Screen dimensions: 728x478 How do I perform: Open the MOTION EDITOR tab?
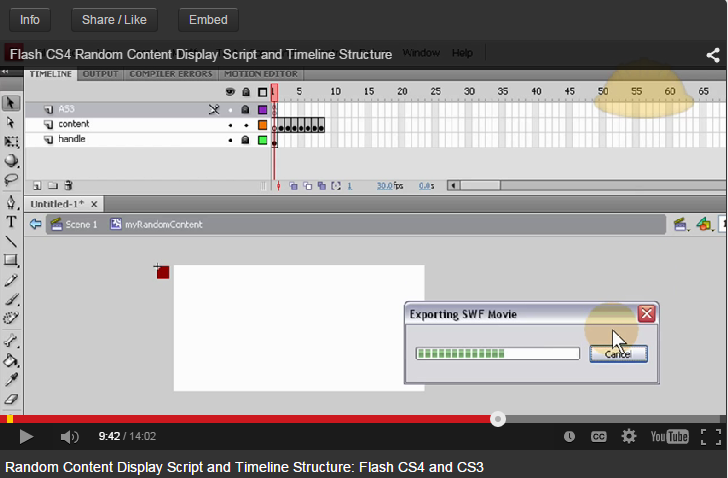(x=261, y=74)
